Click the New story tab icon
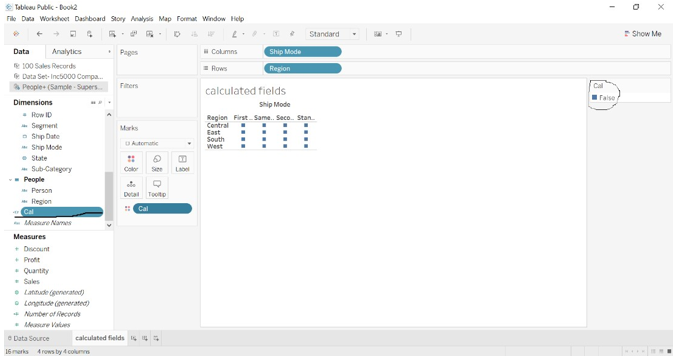Screen dimensions: 676x360 (x=156, y=338)
